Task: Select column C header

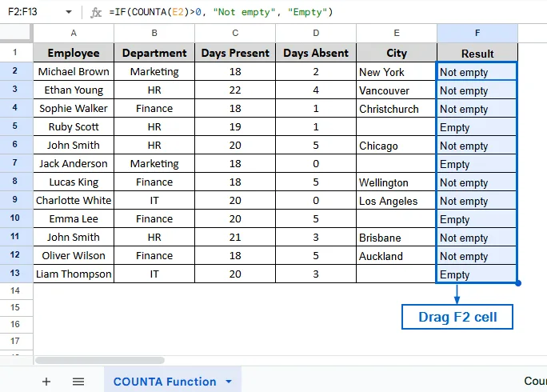Action: point(235,33)
